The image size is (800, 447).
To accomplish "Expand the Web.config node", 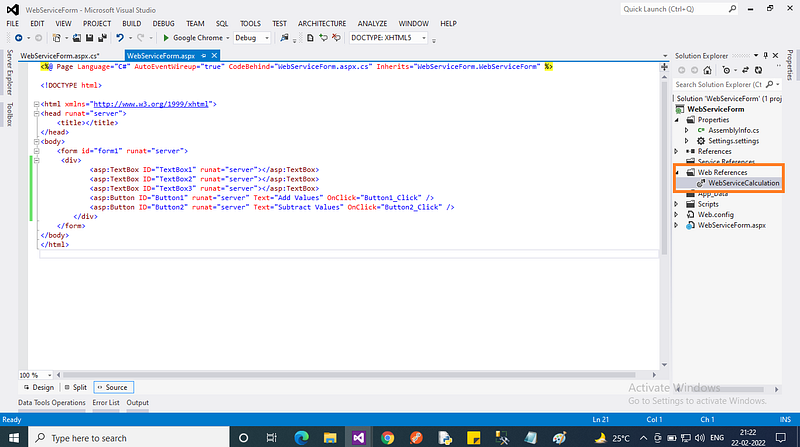I will pos(677,215).
